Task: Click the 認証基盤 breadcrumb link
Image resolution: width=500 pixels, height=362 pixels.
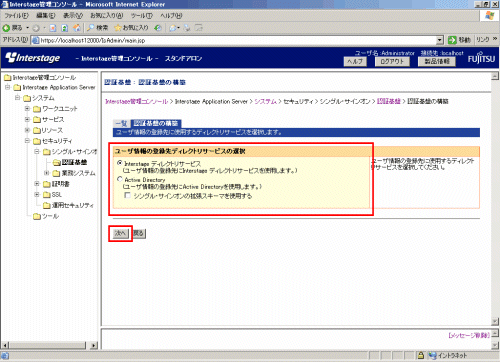Action: tap(388, 101)
